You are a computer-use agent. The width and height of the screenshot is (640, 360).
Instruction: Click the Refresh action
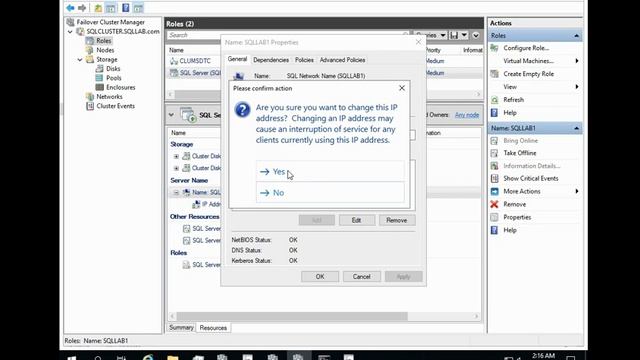tap(513, 100)
